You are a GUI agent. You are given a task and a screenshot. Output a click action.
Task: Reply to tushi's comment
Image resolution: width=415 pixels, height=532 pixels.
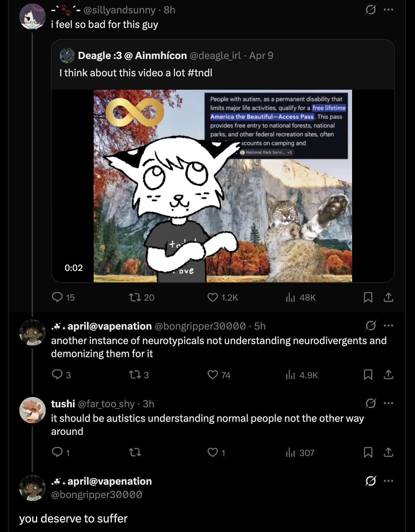[x=57, y=452]
